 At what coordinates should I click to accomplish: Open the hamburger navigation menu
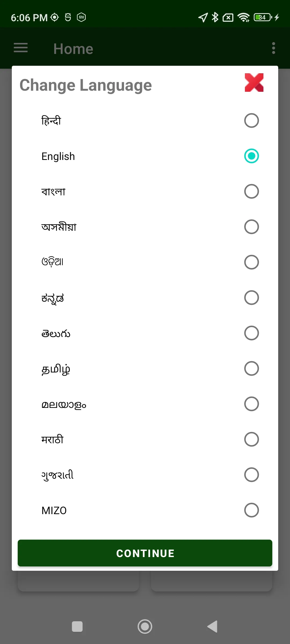click(x=21, y=48)
